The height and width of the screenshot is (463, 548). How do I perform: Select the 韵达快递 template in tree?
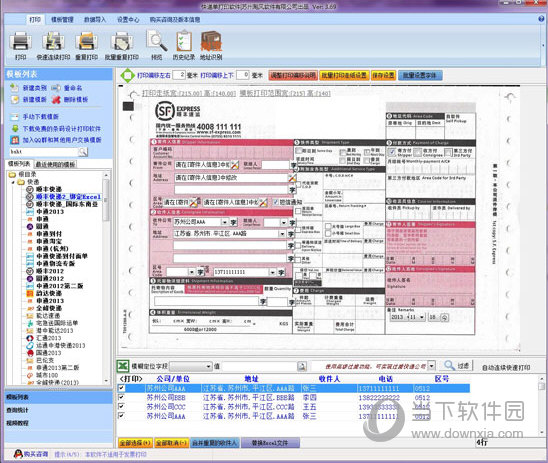(49, 293)
